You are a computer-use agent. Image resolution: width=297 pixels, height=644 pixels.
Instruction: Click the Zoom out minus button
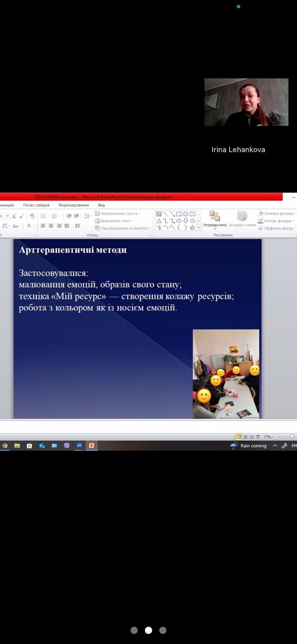[276, 437]
